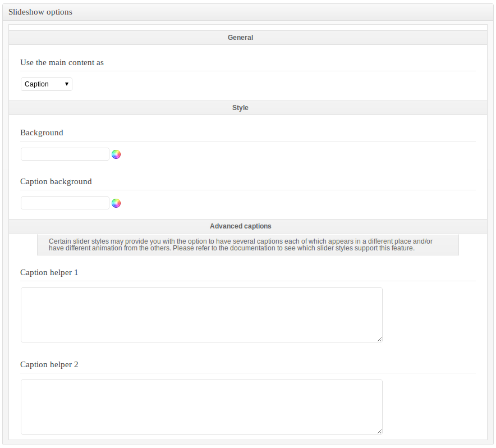Click the Caption helper 2 label
The width and height of the screenshot is (496, 448).
pos(49,365)
